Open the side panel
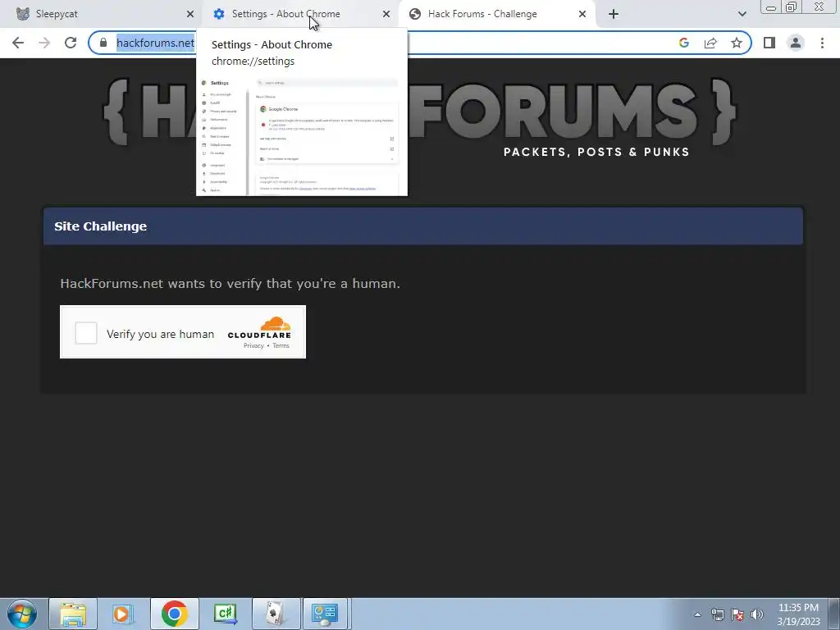The height and width of the screenshot is (630, 840). pos(769,43)
